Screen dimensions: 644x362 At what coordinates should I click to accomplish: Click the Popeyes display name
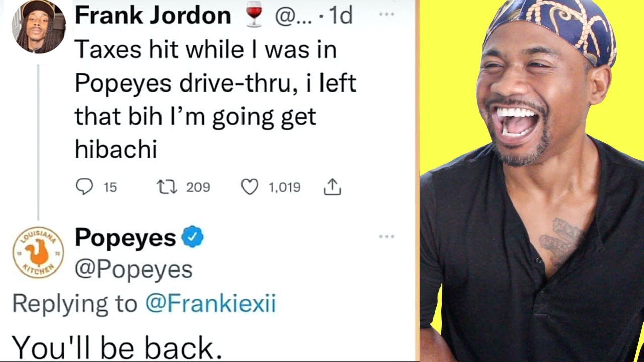click(125, 237)
